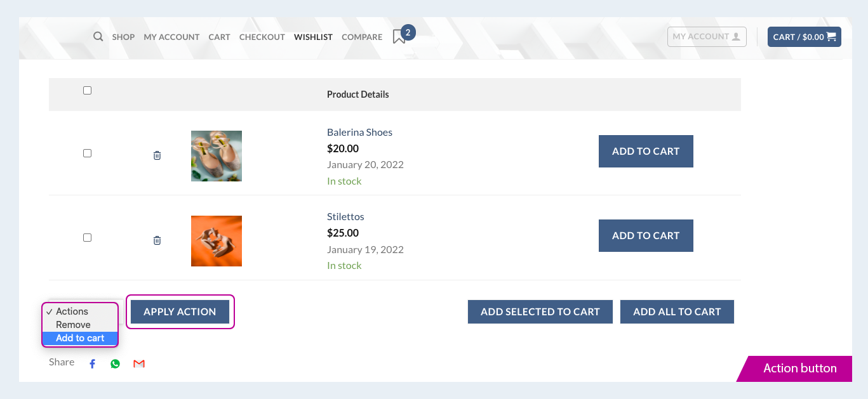Open the Stilettos product thumbnail

216,241
